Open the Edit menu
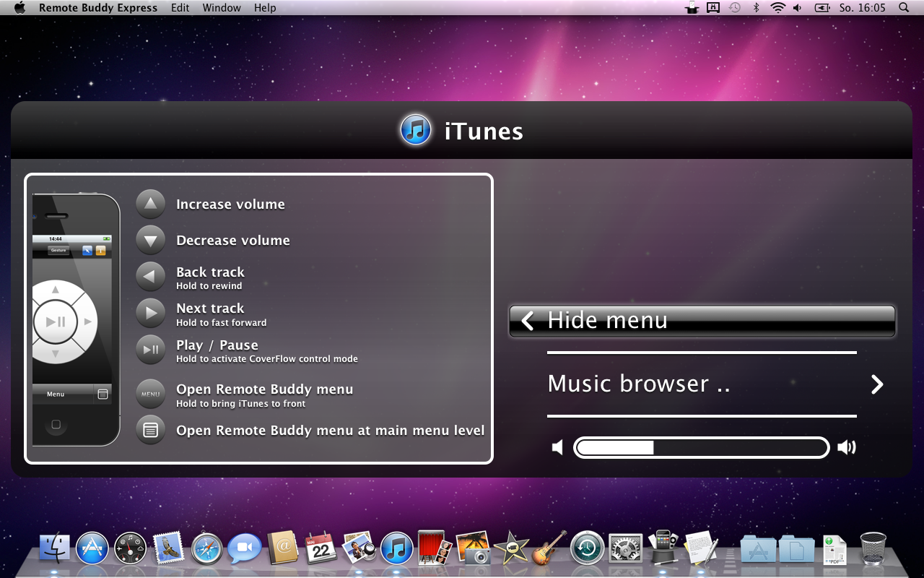Viewport: 924px width, 578px height. (180, 8)
